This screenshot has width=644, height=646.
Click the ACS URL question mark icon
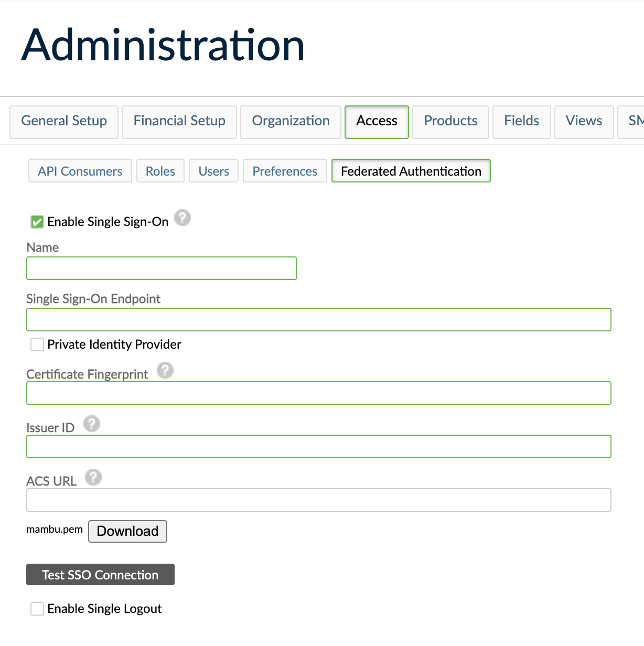[x=94, y=477]
